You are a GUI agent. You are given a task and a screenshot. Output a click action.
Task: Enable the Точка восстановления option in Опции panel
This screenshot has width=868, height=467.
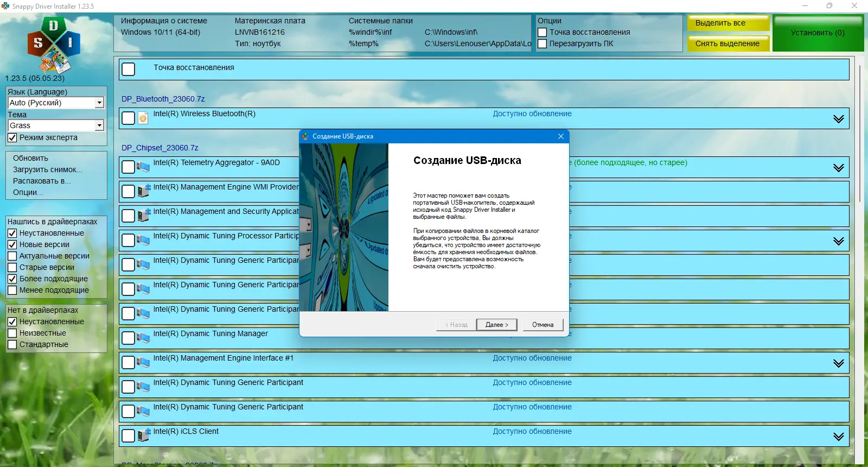pos(542,32)
